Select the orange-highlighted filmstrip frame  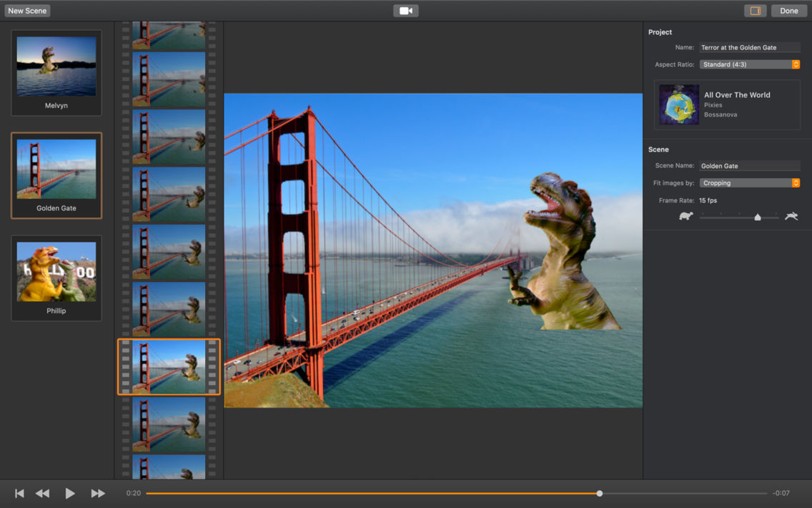(169, 367)
